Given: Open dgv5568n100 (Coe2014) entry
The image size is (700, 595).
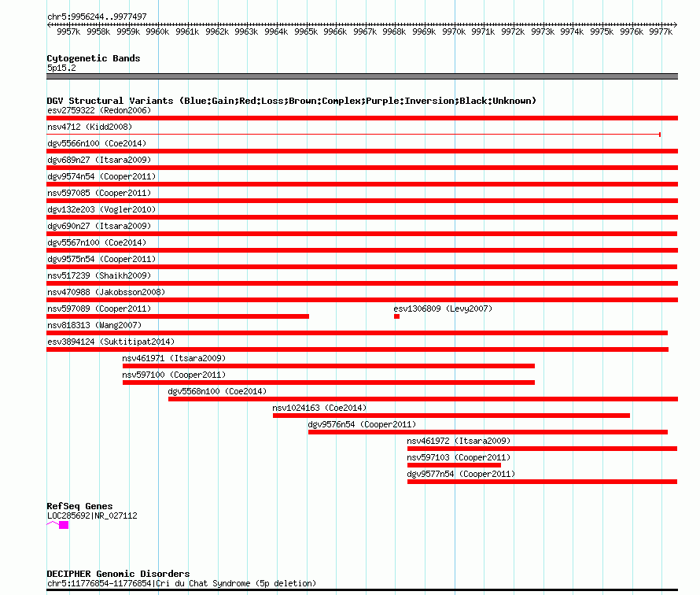Looking at the screenshot, I should tap(217, 391).
